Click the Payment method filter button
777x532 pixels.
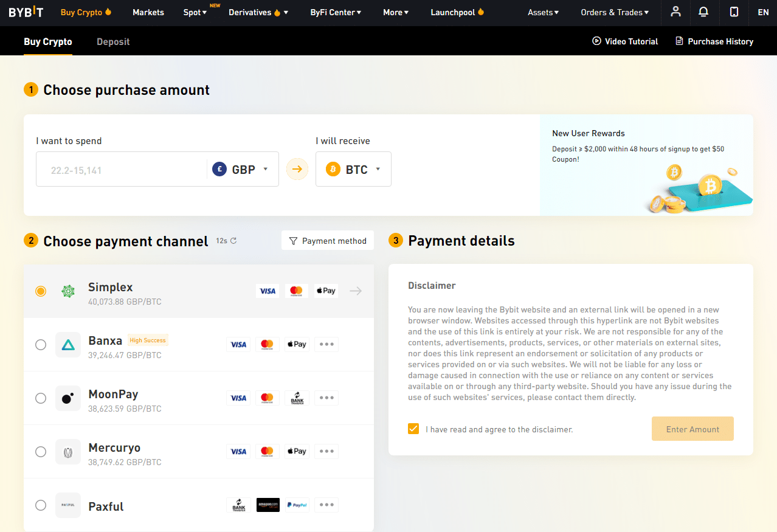328,241
